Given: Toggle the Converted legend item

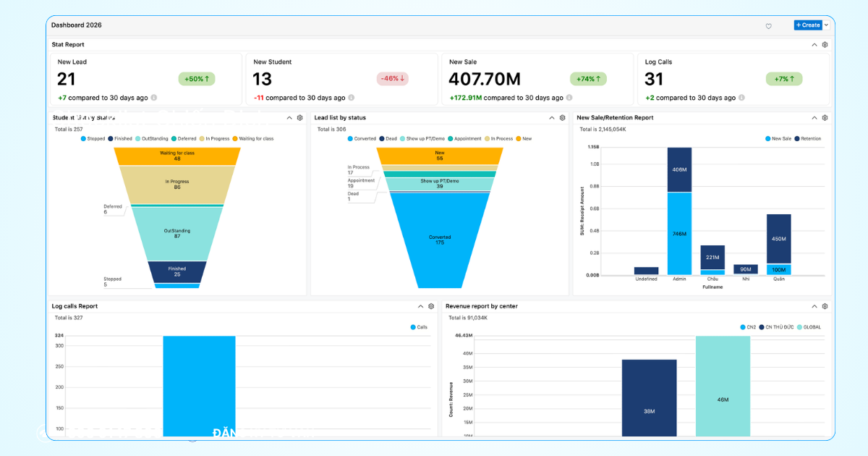Looking at the screenshot, I should 362,138.
